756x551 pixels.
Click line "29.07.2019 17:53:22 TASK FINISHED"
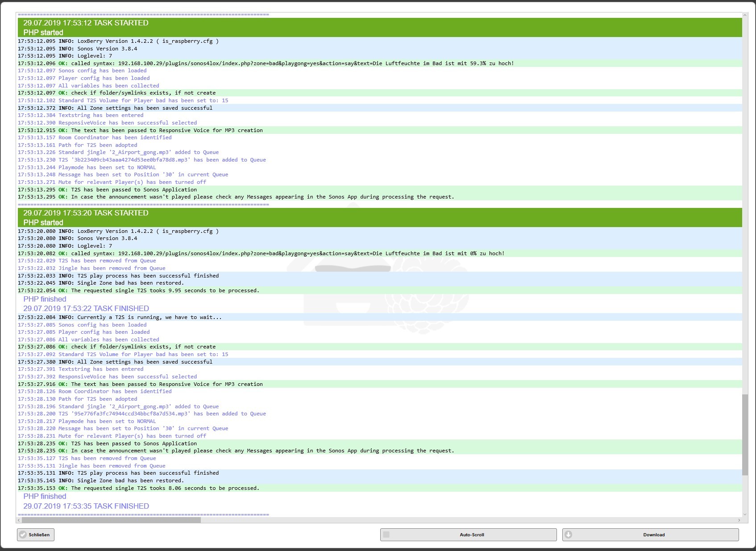click(x=86, y=308)
